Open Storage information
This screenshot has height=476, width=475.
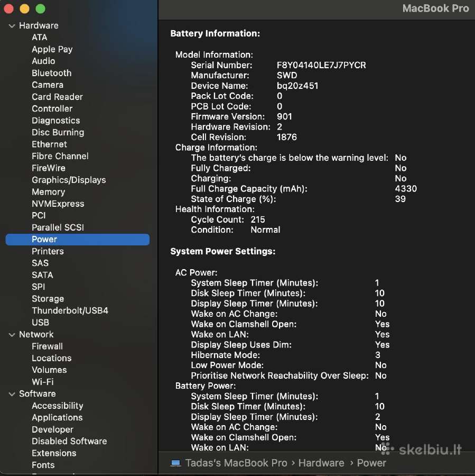(x=48, y=299)
